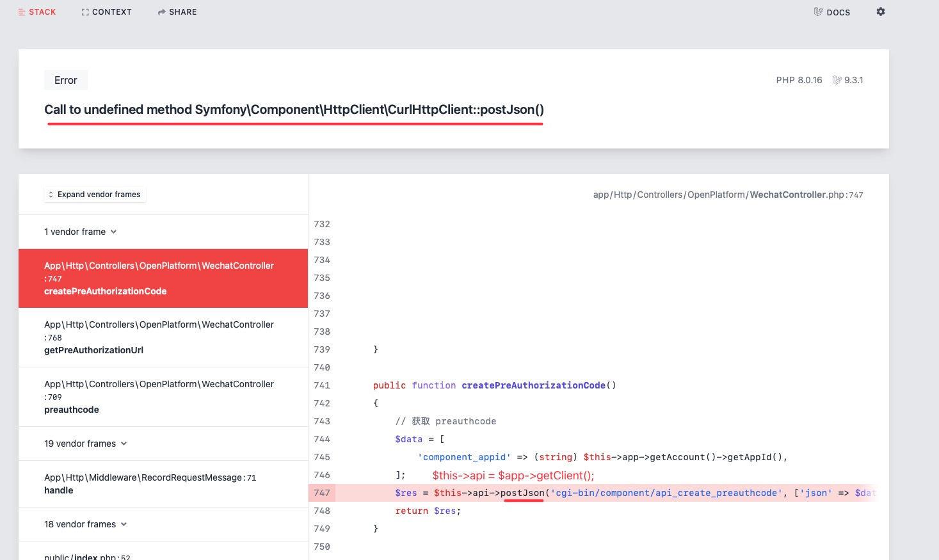Switch to the Context tab
The width and height of the screenshot is (939, 560).
click(106, 12)
